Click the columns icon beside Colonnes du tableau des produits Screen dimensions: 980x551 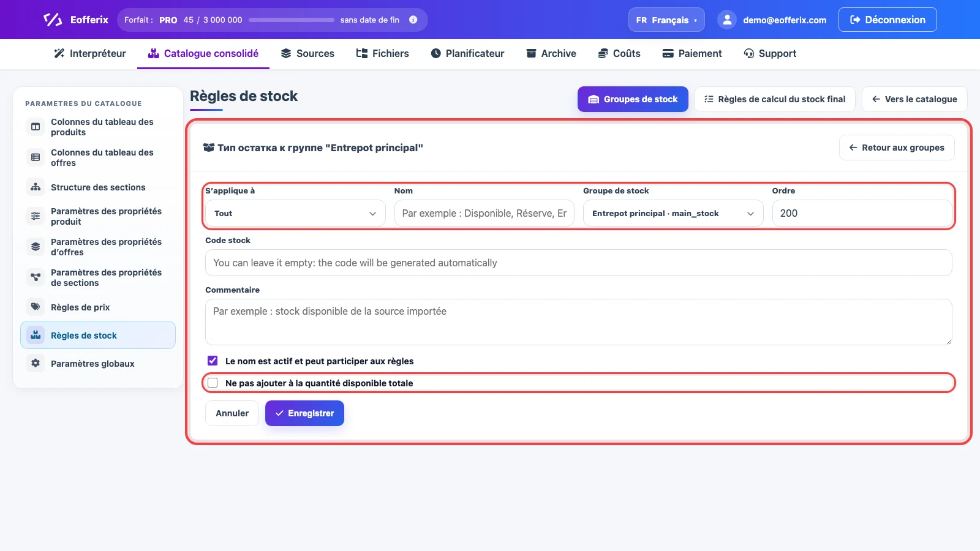(36, 127)
